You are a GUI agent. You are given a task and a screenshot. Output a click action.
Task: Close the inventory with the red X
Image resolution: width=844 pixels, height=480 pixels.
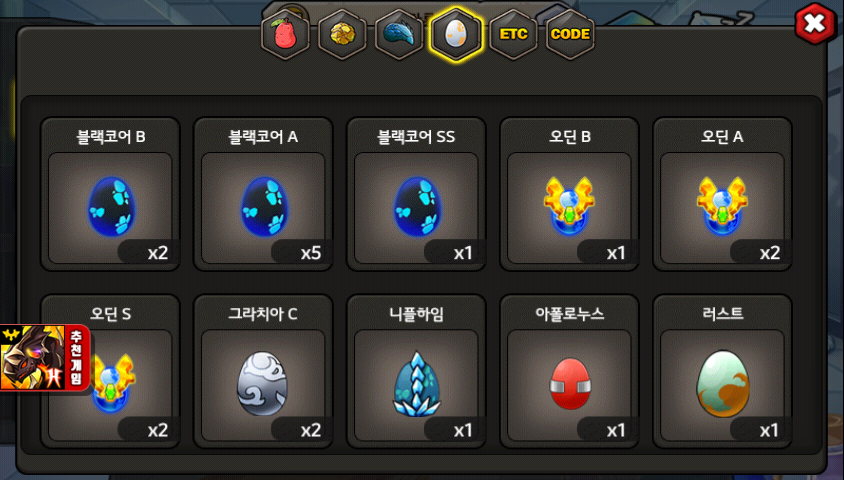click(815, 23)
